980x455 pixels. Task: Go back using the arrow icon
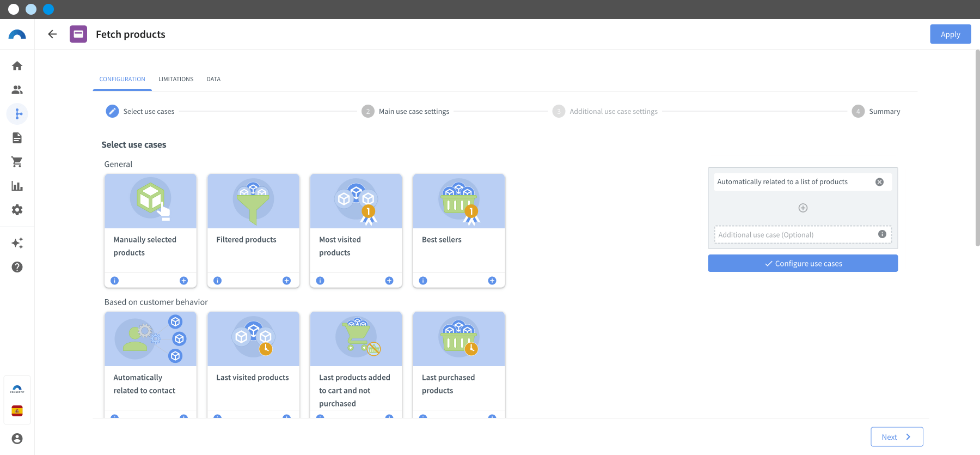(x=52, y=34)
